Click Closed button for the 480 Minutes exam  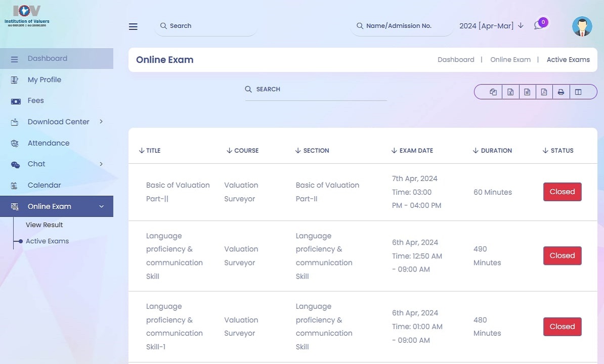pos(562,327)
